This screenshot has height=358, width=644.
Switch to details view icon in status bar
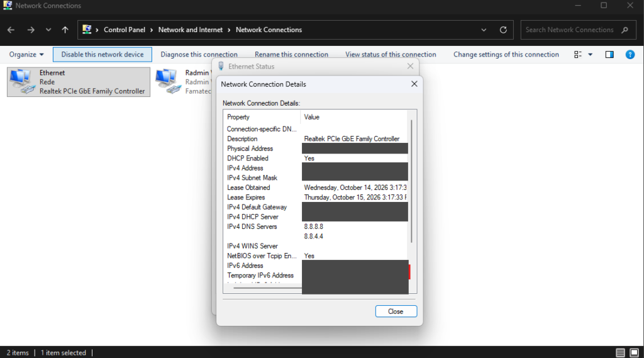pyautogui.click(x=620, y=353)
